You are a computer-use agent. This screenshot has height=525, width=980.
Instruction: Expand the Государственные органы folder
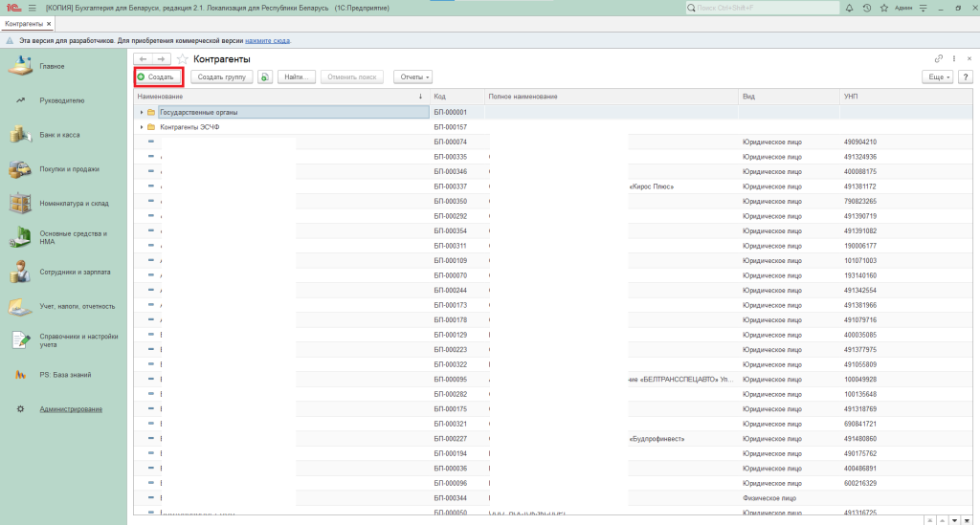tap(142, 112)
